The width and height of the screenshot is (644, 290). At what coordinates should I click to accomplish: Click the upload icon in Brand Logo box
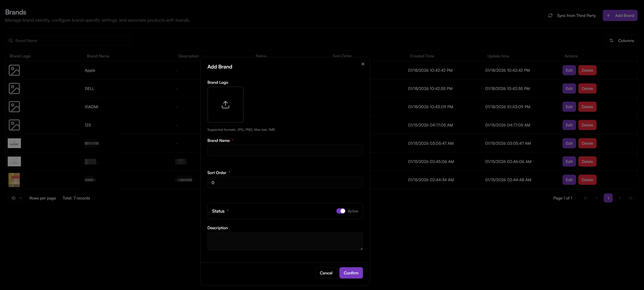pos(225,104)
